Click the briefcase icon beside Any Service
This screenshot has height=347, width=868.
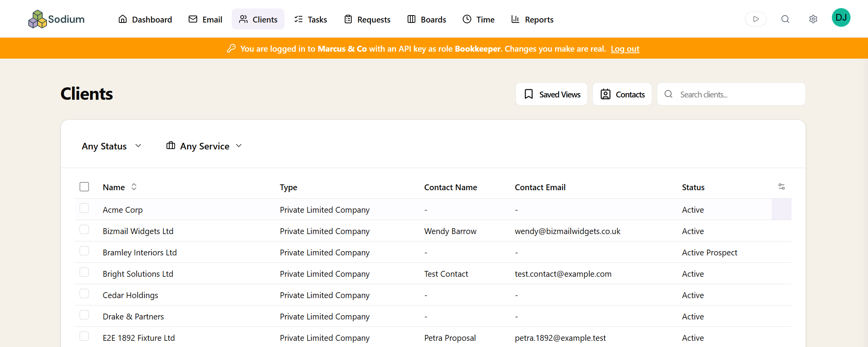[170, 146]
